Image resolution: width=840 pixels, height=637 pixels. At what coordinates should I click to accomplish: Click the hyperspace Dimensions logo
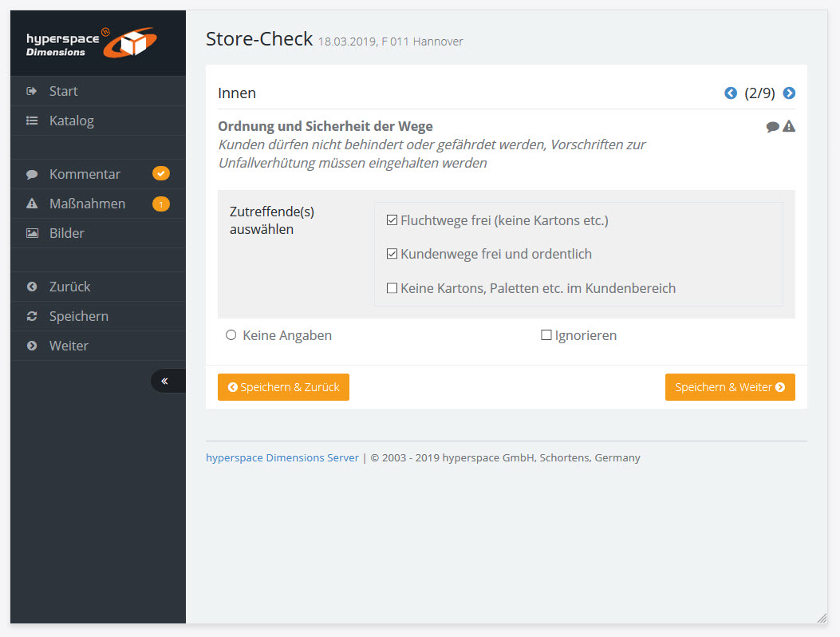[x=91, y=43]
